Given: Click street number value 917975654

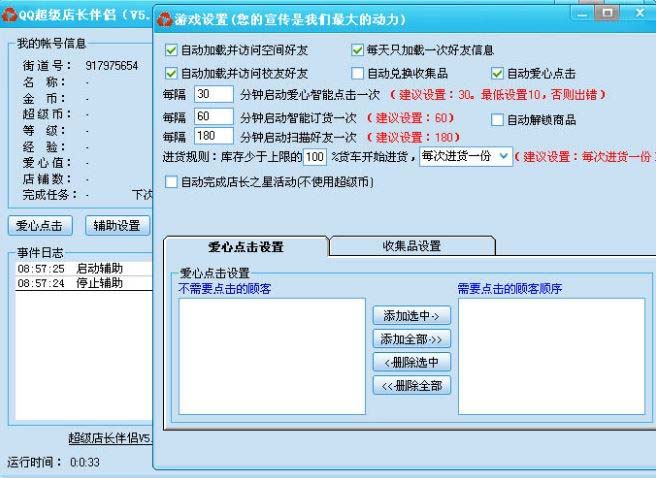Looking at the screenshot, I should 112,66.
